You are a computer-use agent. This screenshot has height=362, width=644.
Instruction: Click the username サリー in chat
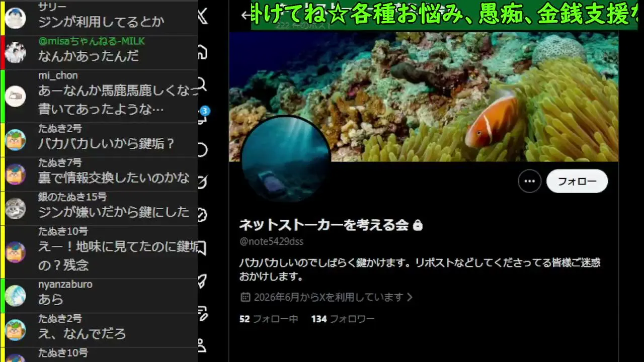pos(52,7)
